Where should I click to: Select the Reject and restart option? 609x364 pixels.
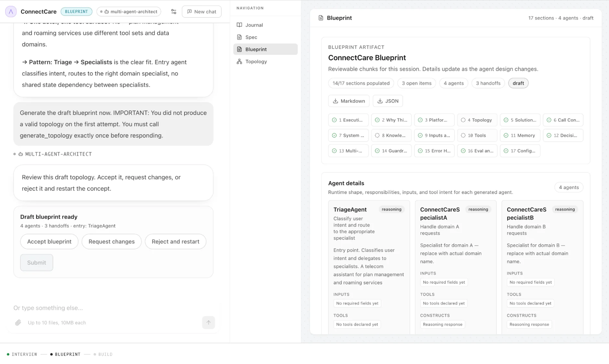175,242
